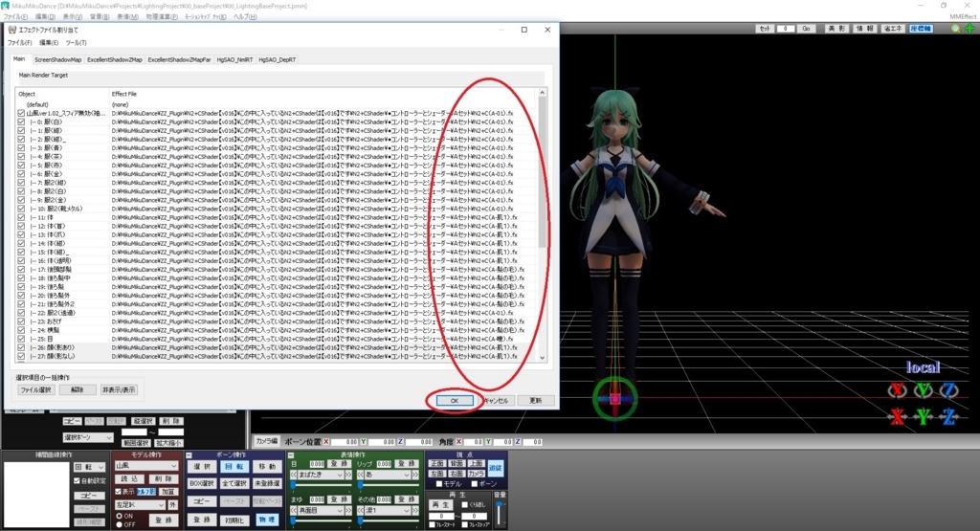Select the '17: 後頭部髪' material row
This screenshot has width=980, height=531.
point(275,269)
